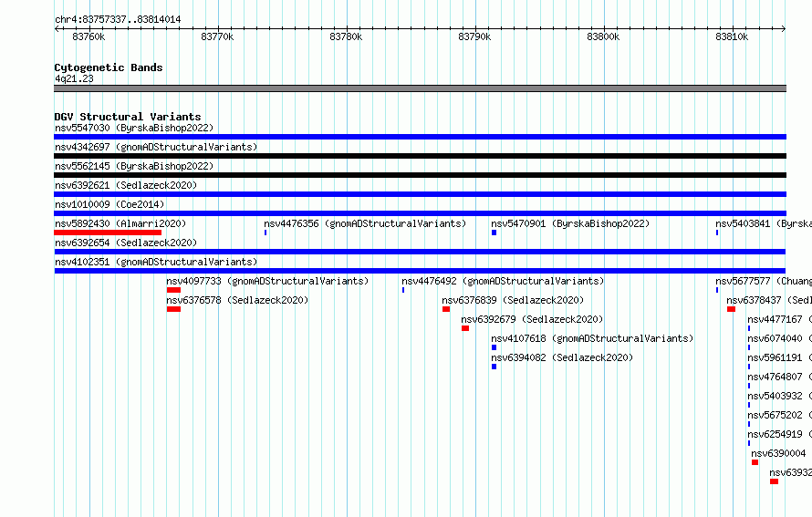Click the 83760k ruler tick label
Viewport: 812px width, 517px height.
point(88,36)
